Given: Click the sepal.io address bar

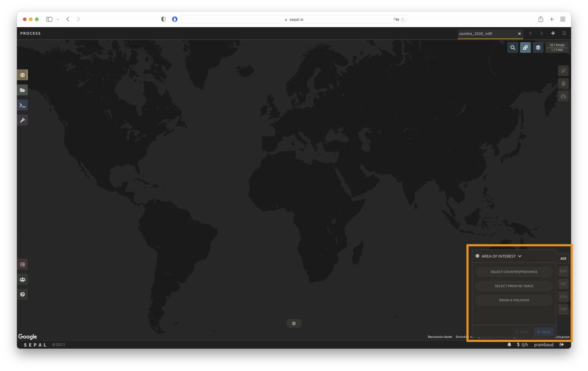Looking at the screenshot, I should pyautogui.click(x=294, y=19).
